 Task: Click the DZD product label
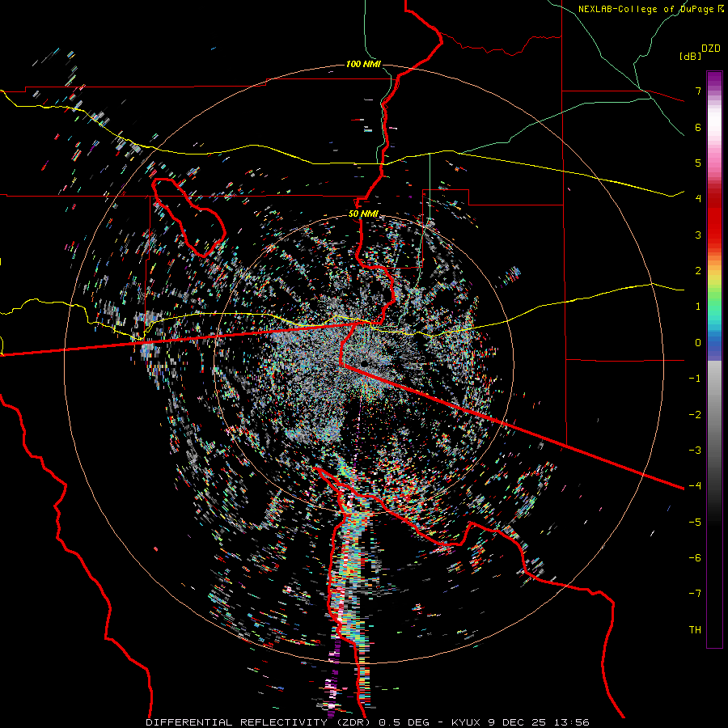click(711, 49)
